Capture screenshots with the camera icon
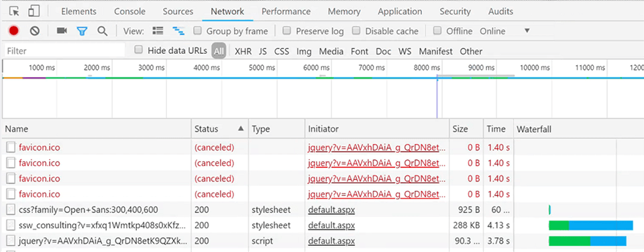 (x=62, y=31)
